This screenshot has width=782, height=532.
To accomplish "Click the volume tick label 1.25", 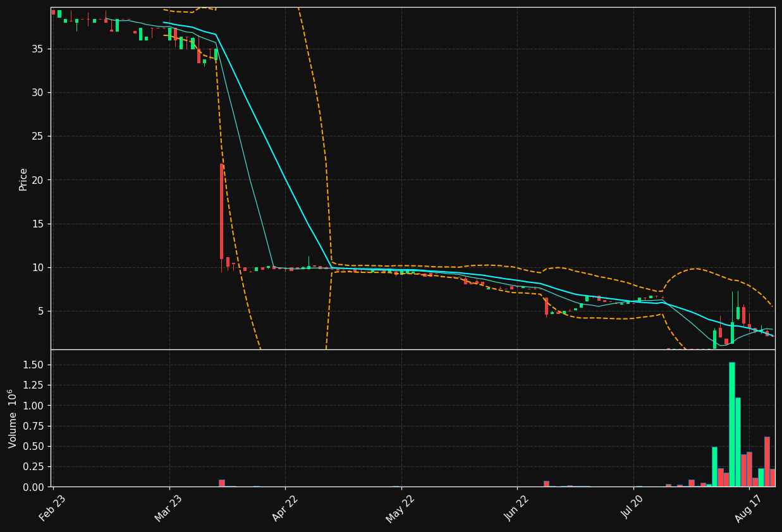I will [x=34, y=385].
